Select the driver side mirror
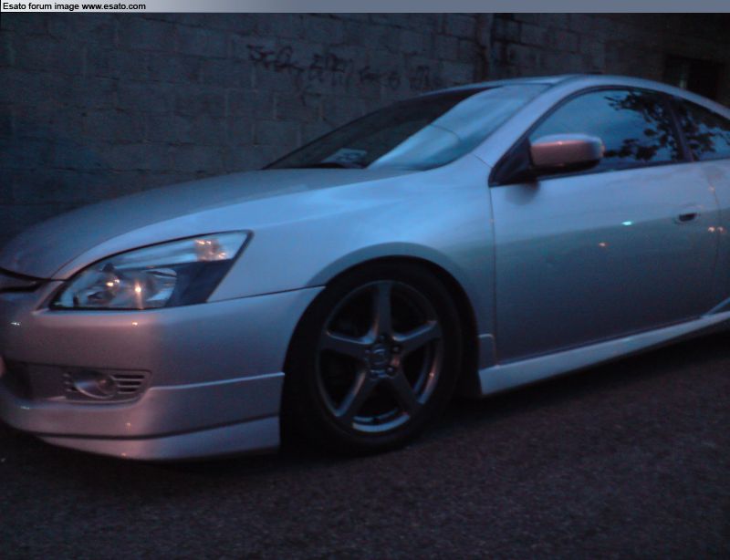Viewport: 730px width, 560px height. (564, 153)
